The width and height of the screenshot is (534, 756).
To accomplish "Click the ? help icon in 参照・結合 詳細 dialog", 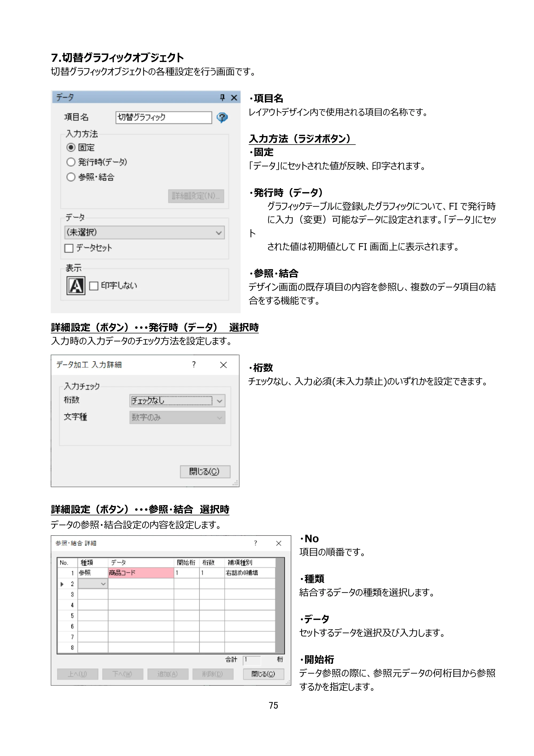I will [255, 543].
